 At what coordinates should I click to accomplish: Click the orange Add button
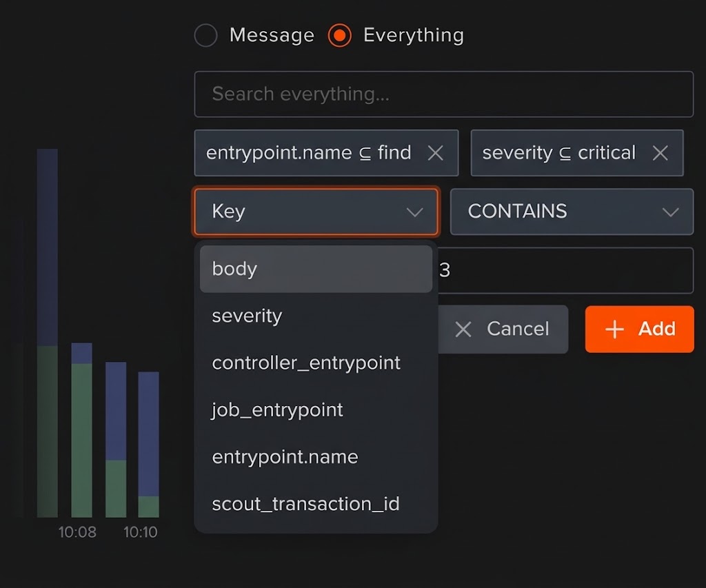(639, 329)
